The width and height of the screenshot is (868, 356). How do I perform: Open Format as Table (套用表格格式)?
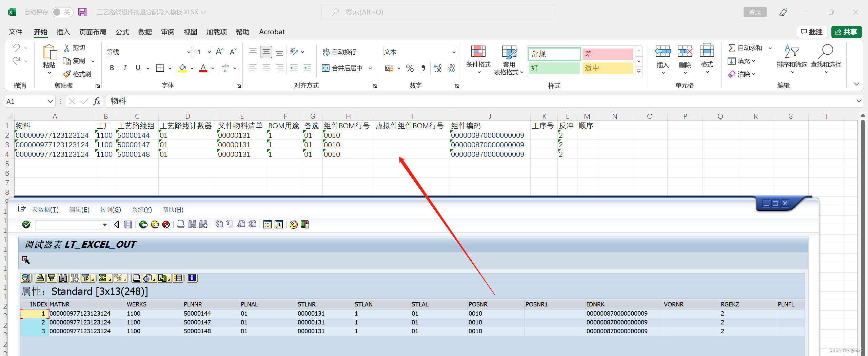(x=509, y=60)
